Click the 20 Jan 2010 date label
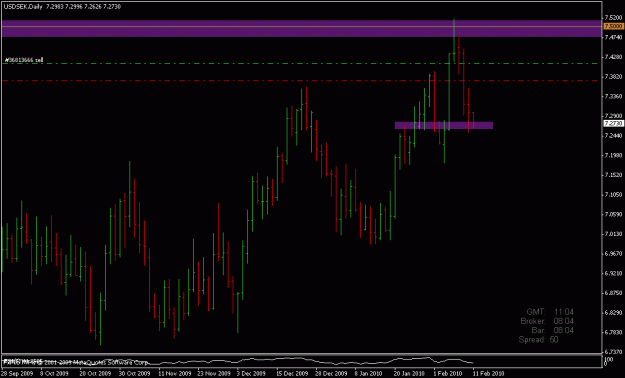This screenshot has width=625, height=378. click(x=409, y=374)
